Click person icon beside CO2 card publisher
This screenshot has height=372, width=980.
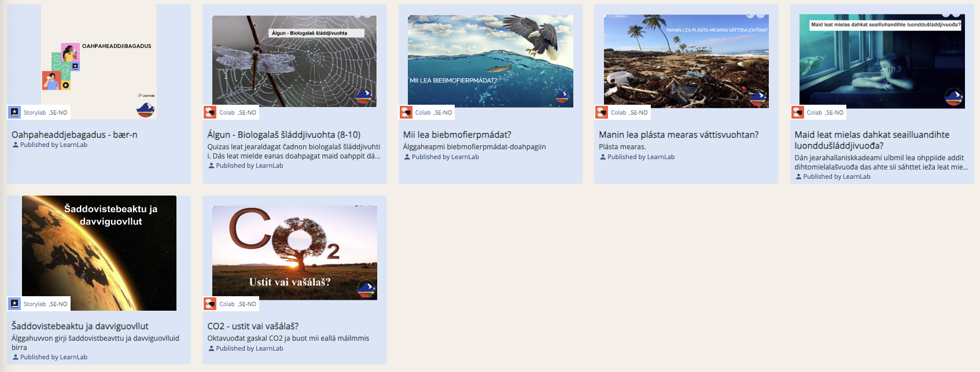(x=211, y=348)
